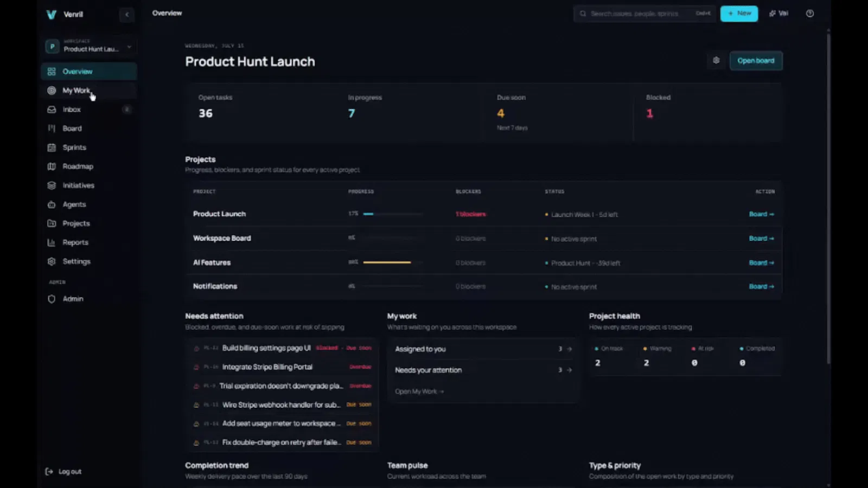This screenshot has width=868, height=488.
Task: Go to the Overview menu item
Action: (89, 72)
